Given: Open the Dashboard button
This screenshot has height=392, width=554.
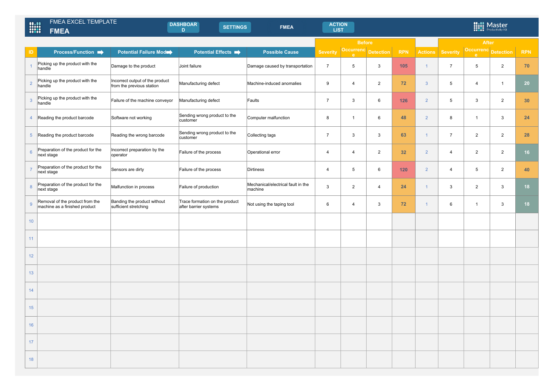Looking at the screenshot, I should pyautogui.click(x=183, y=27).
